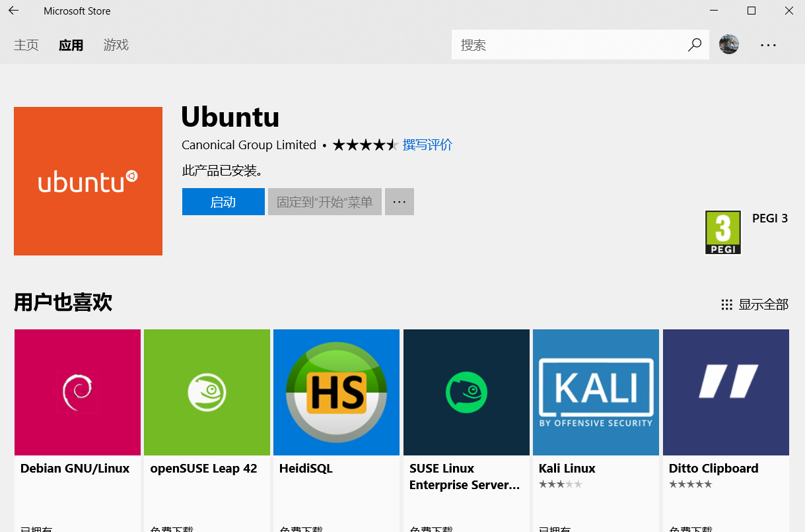
Task: Click the Kali Linux title text
Action: pos(567,469)
